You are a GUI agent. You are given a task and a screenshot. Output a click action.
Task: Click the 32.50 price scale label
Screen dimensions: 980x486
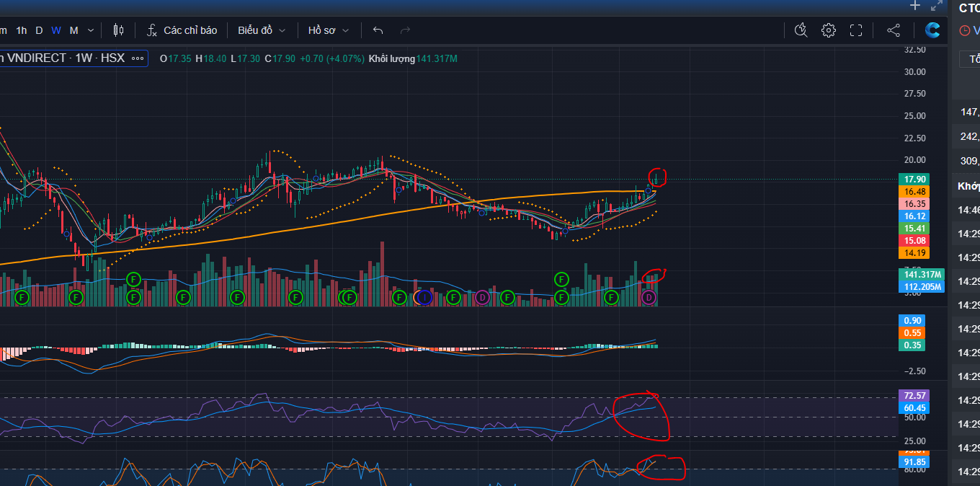[914, 50]
